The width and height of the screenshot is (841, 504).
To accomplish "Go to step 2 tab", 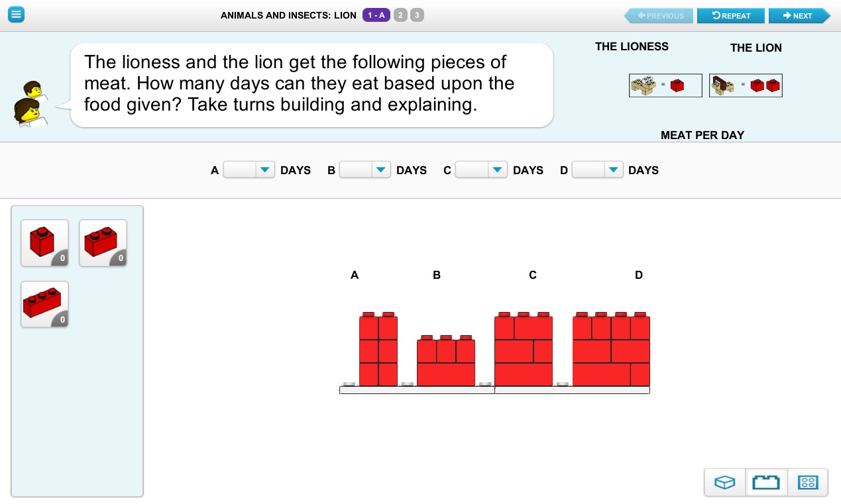I will 400,15.
